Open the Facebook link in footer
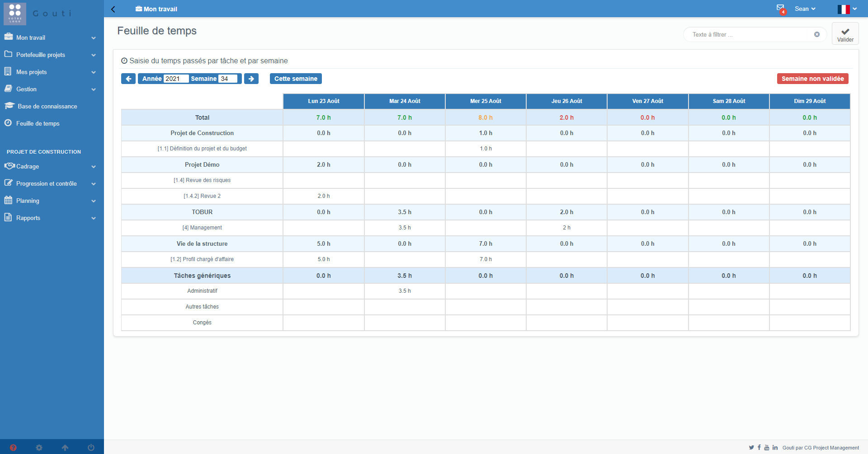This screenshot has height=454, width=868. click(x=759, y=448)
